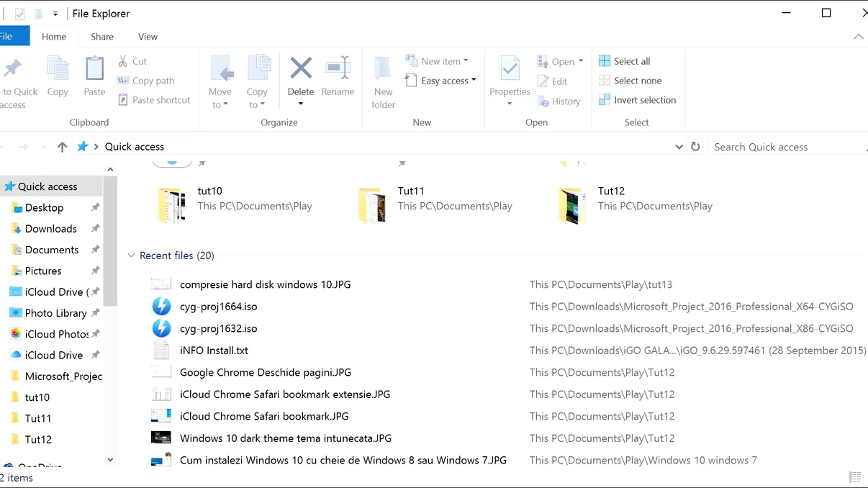Collapse the Recent files section
The image size is (868, 488).
[131, 256]
